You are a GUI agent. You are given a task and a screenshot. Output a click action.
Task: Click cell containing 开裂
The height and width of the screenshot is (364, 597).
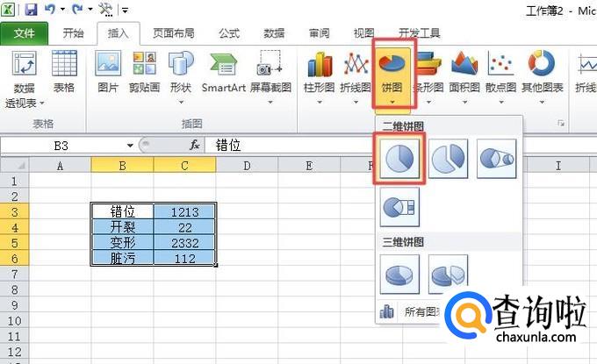point(122,227)
